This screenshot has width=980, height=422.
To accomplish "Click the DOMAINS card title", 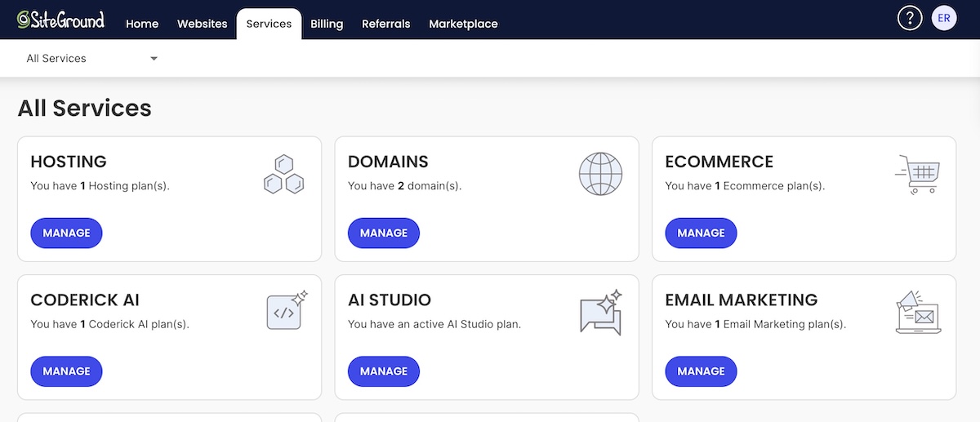I will pyautogui.click(x=388, y=162).
